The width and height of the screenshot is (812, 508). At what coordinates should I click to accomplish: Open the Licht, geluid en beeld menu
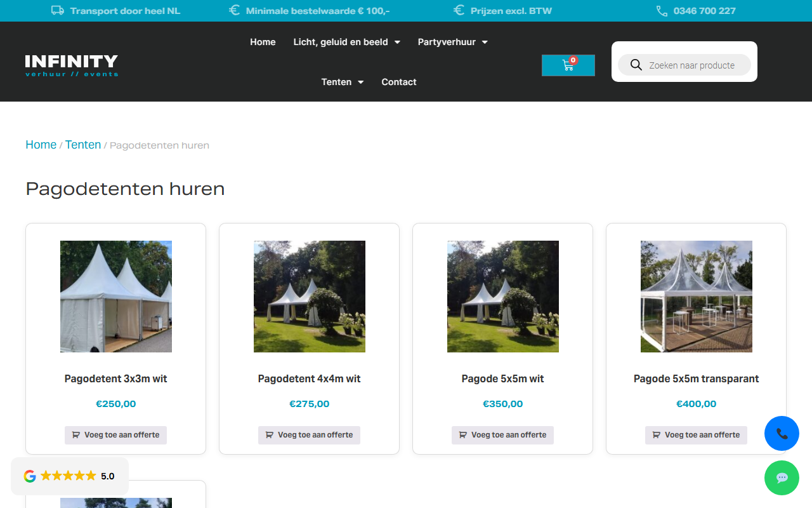(341, 42)
